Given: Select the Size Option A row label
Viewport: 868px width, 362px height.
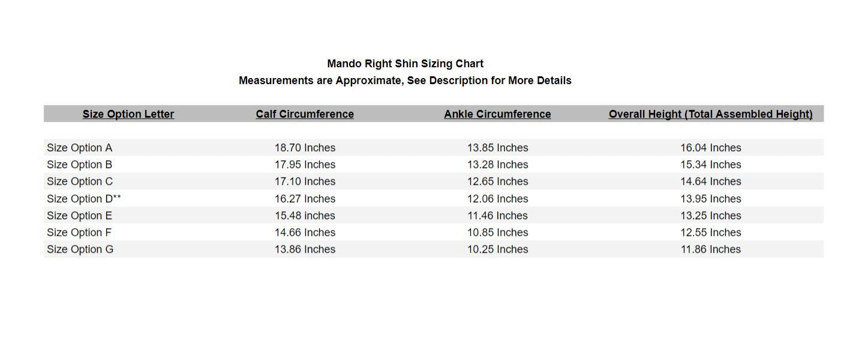Looking at the screenshot, I should [x=80, y=148].
